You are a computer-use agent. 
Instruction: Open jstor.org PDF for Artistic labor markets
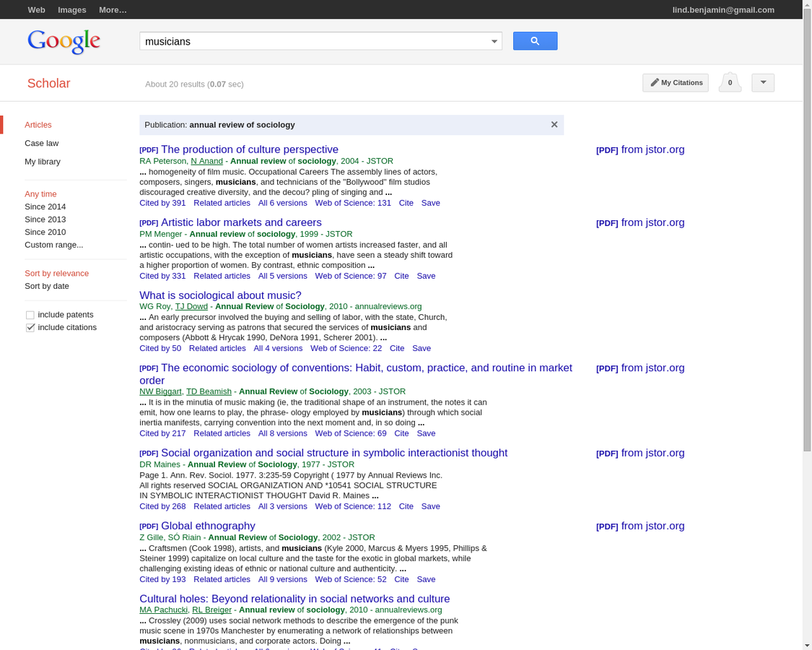tap(640, 223)
